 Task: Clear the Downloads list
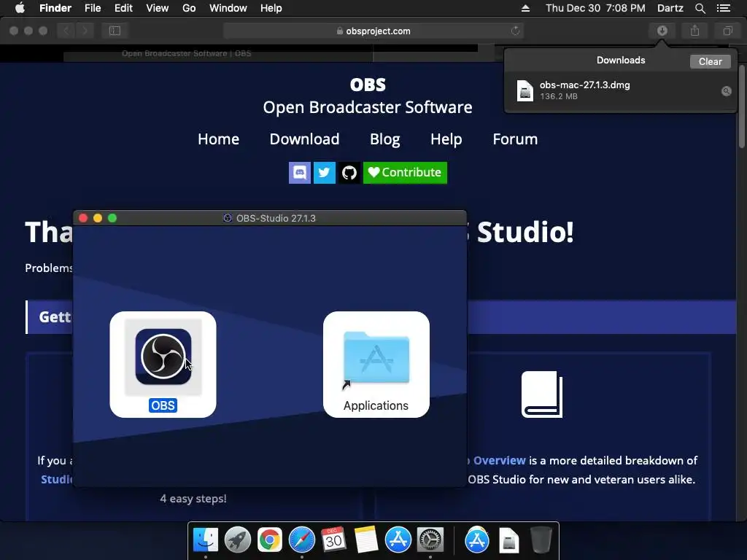click(x=710, y=61)
